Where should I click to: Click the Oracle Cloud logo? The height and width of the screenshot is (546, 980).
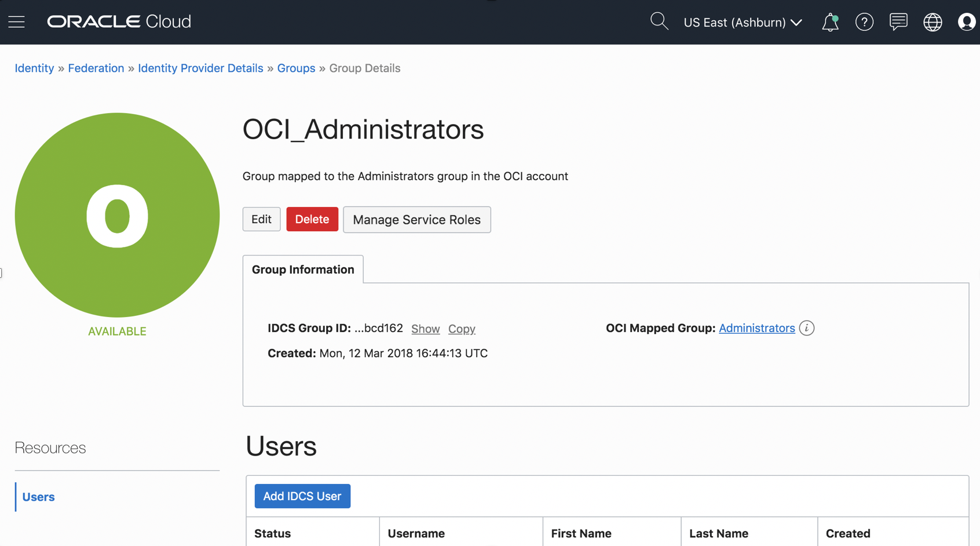(119, 21)
